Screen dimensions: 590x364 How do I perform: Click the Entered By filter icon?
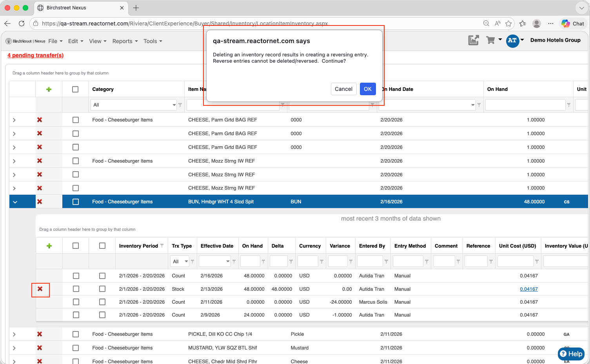point(387,261)
